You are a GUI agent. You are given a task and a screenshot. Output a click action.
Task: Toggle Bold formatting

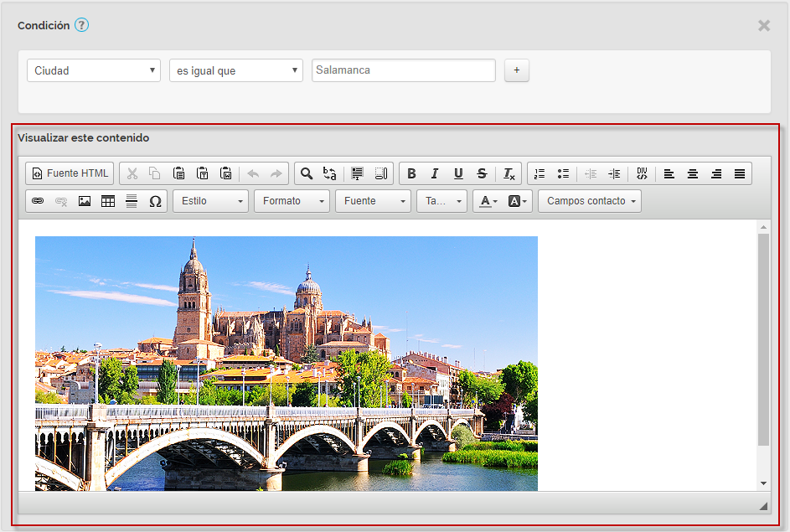pyautogui.click(x=411, y=173)
